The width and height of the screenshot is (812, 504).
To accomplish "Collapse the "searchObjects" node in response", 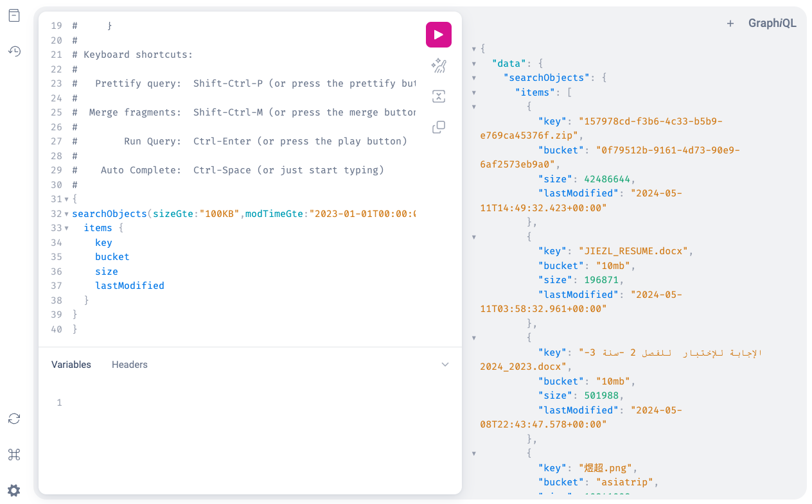I will point(473,78).
